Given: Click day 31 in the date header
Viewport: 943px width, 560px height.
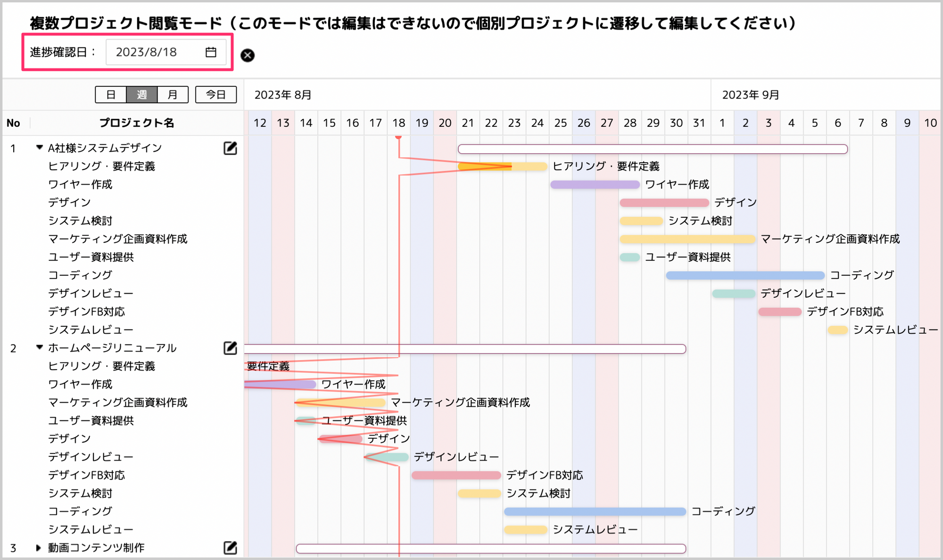Looking at the screenshot, I should click(x=699, y=123).
